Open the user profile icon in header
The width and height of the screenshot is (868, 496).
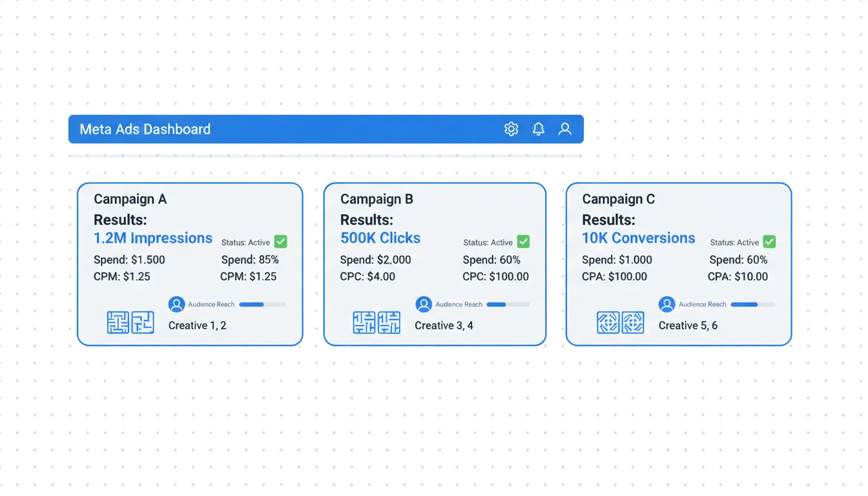(564, 129)
